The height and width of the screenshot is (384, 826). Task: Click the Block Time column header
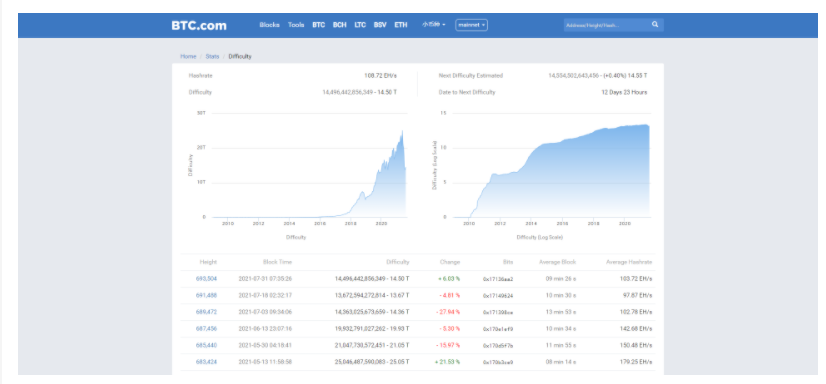tap(277, 262)
